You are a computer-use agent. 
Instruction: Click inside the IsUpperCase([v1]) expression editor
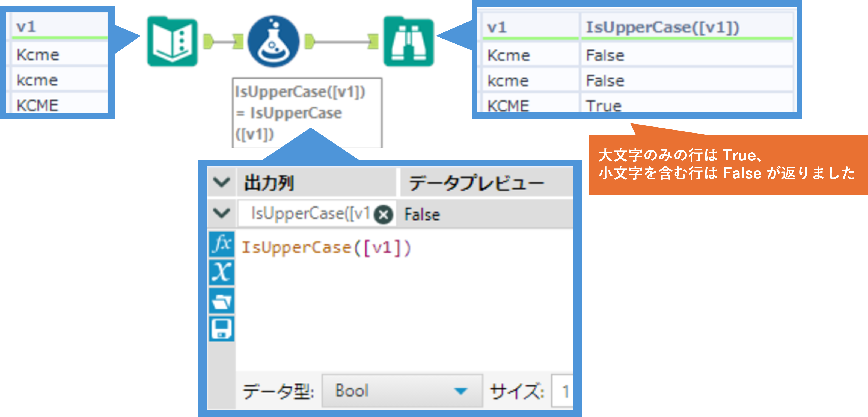tap(404, 303)
